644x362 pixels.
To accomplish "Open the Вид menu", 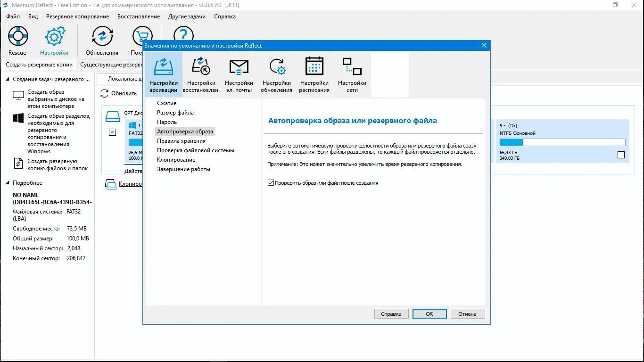I will (33, 16).
